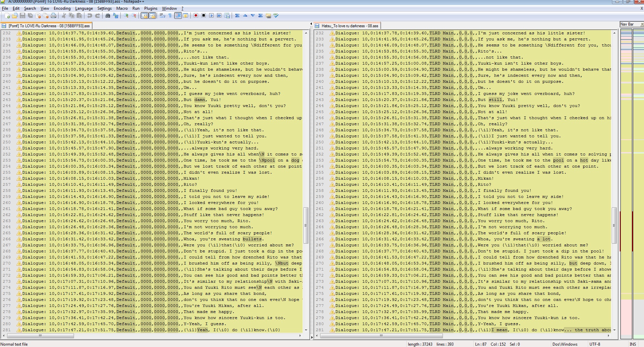
Task: Click the Save All icon
Action: [30, 15]
